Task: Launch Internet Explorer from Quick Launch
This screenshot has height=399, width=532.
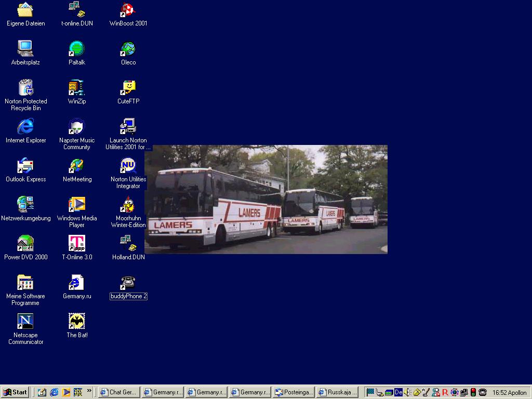Action: (x=54, y=392)
